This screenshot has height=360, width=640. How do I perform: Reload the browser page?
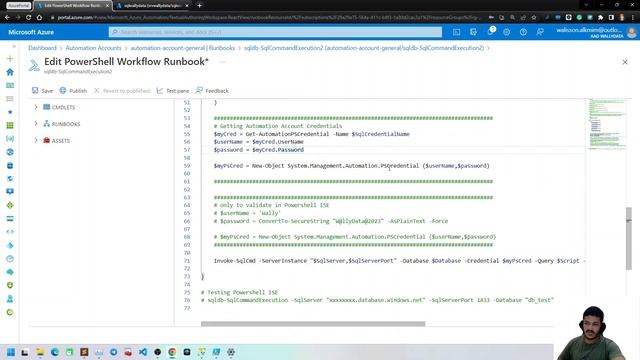29,18
